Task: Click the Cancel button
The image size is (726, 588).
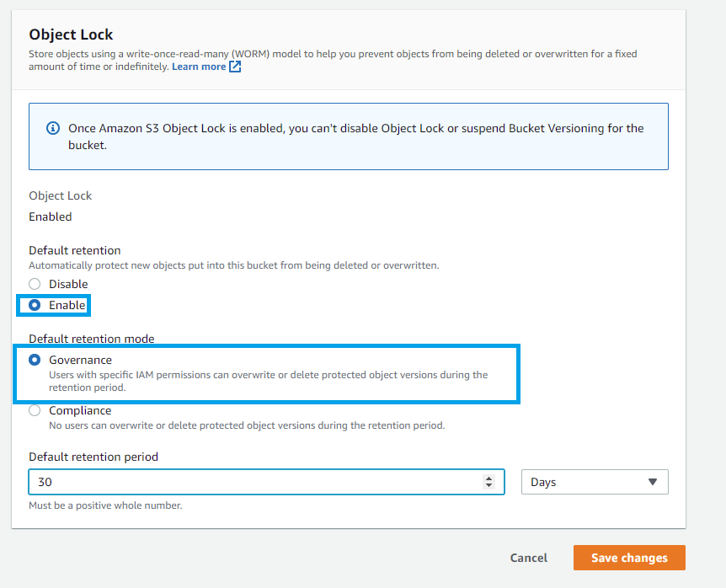Action: (x=528, y=558)
